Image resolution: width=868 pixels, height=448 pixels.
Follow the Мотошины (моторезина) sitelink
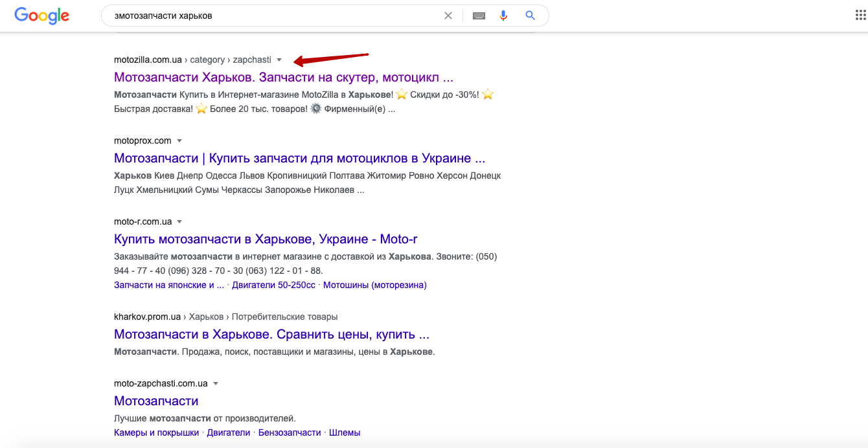(x=374, y=285)
